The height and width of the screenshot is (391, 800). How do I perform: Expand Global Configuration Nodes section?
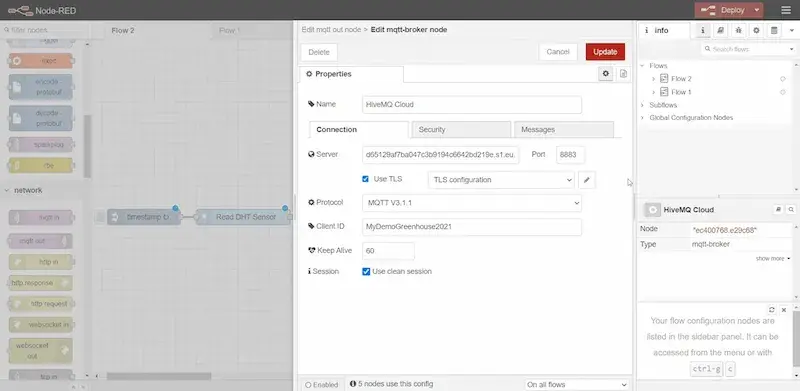[642, 118]
